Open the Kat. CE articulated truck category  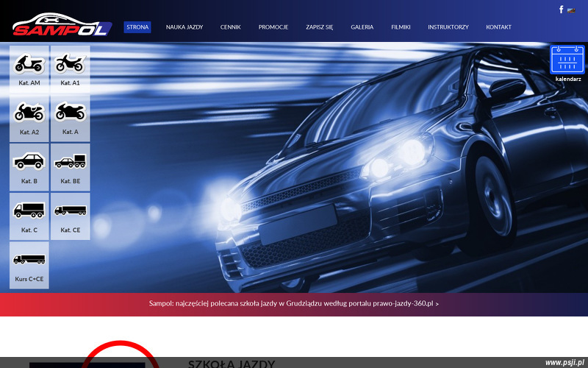click(70, 216)
